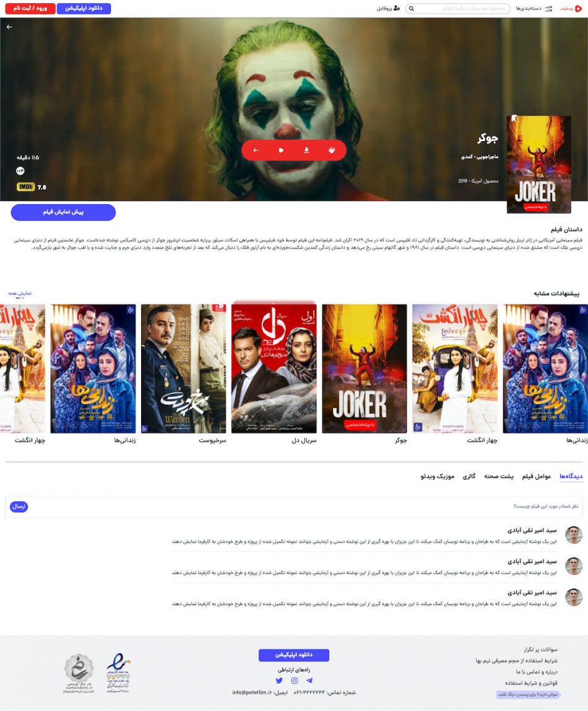
Task: Click the back arrow at top-left of banner
Action: click(x=9, y=27)
